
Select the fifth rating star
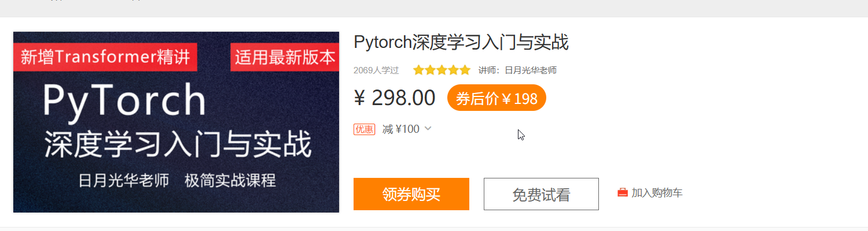(x=465, y=70)
